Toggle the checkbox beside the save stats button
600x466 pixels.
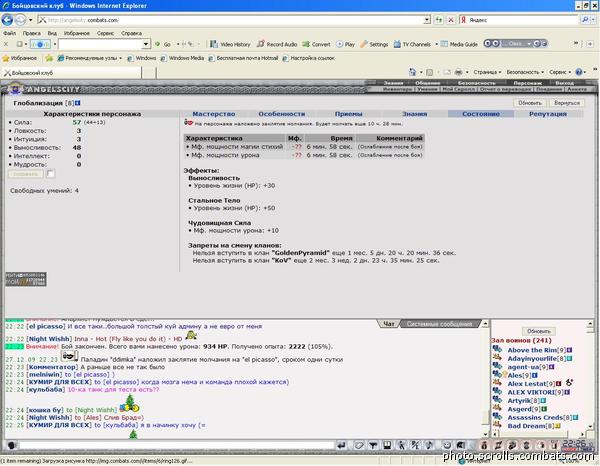coord(50,174)
